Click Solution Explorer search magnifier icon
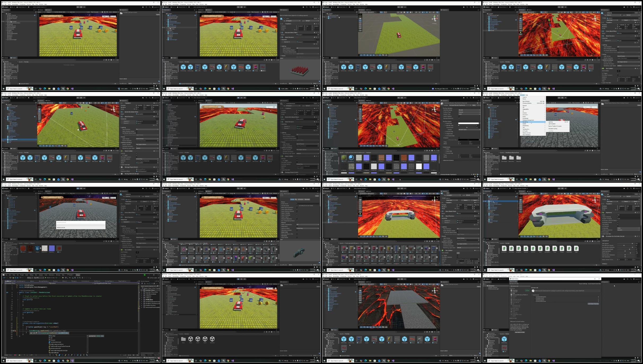 pyautogui.click(x=157, y=286)
